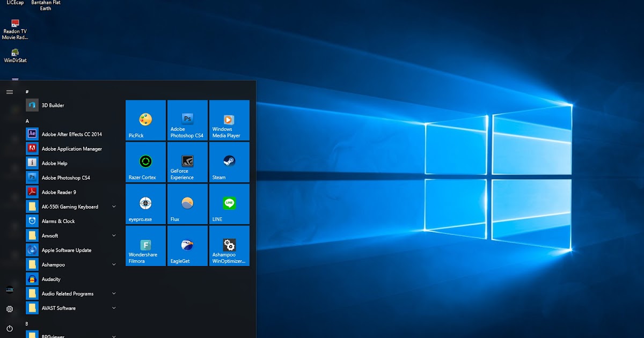Click the Adobe Photoshop CS4 list icon
644x338 pixels.
point(32,178)
